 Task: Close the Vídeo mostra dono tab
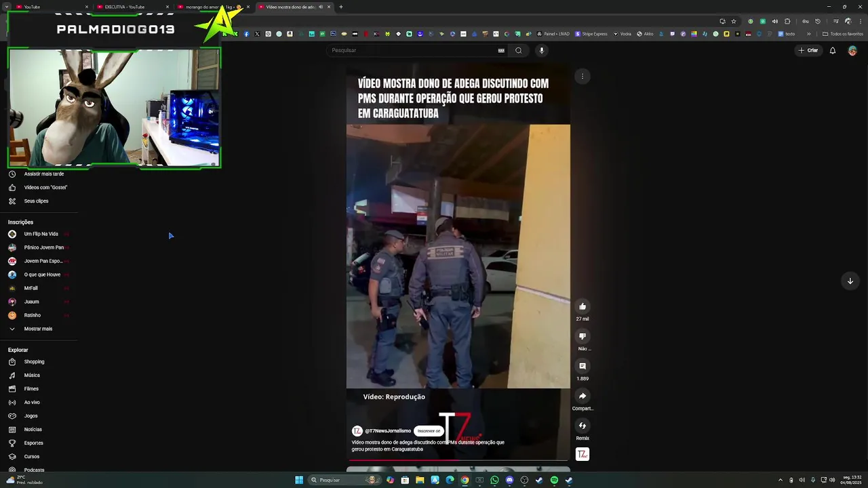tap(329, 7)
